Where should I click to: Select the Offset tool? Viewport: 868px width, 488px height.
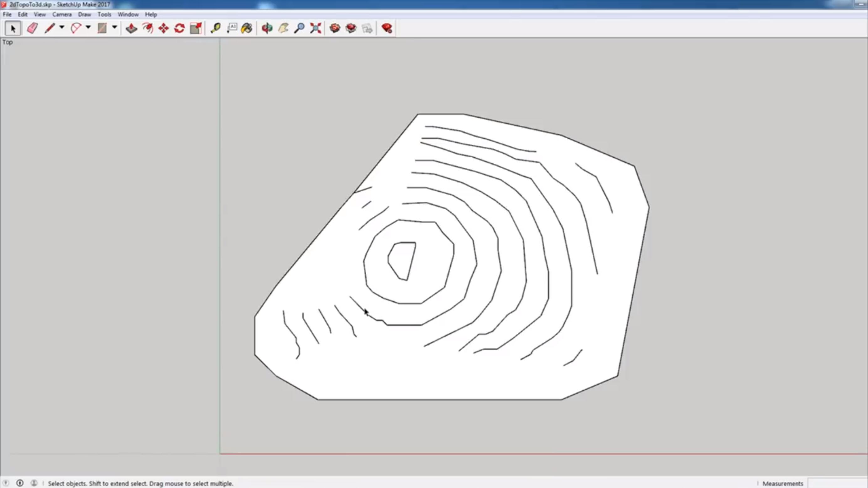[148, 28]
